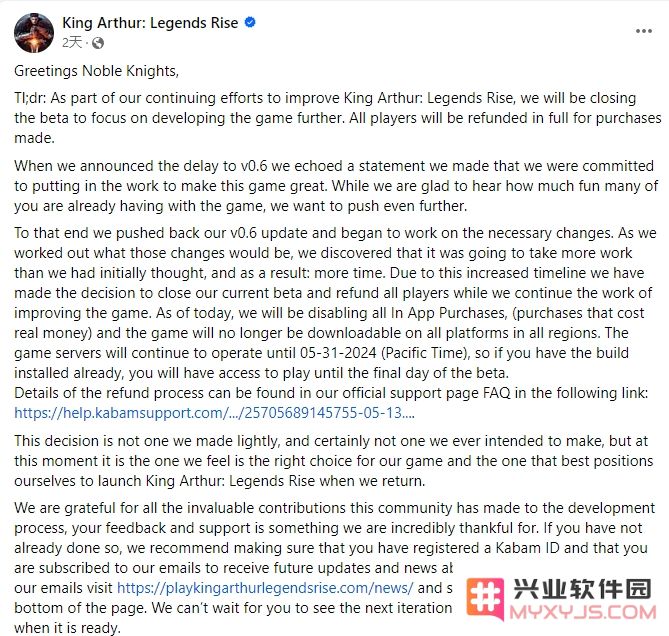Click the closing 'when it is ready.' line

67,627
